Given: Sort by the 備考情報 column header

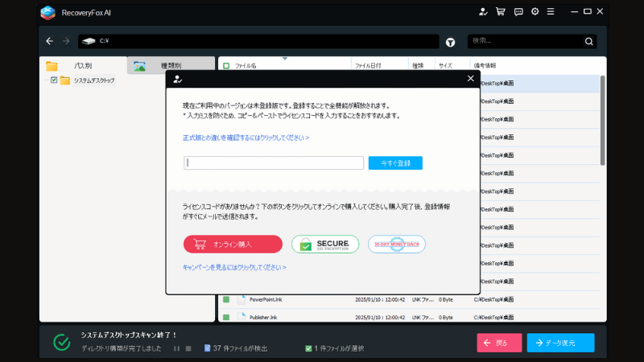Looking at the screenshot, I should (485, 66).
